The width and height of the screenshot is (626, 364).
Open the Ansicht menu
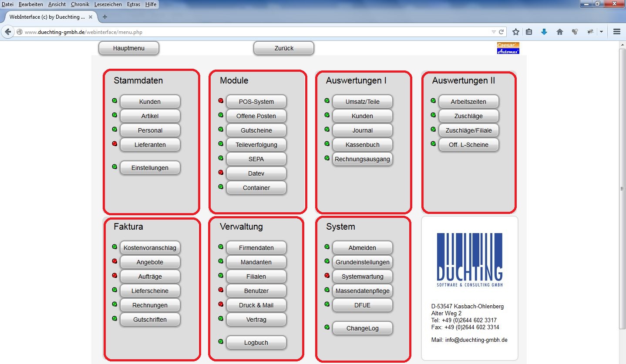(x=57, y=4)
